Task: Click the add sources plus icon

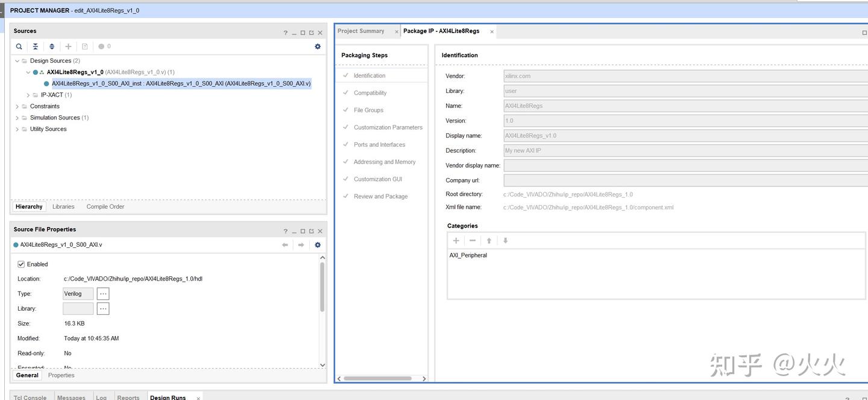Action: click(68, 46)
